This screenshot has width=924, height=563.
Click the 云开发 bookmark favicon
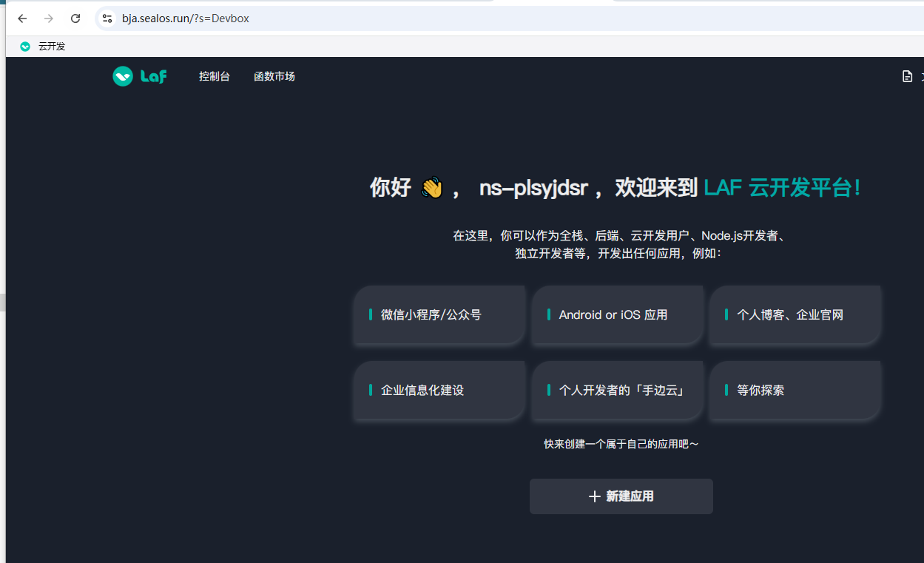pos(25,47)
